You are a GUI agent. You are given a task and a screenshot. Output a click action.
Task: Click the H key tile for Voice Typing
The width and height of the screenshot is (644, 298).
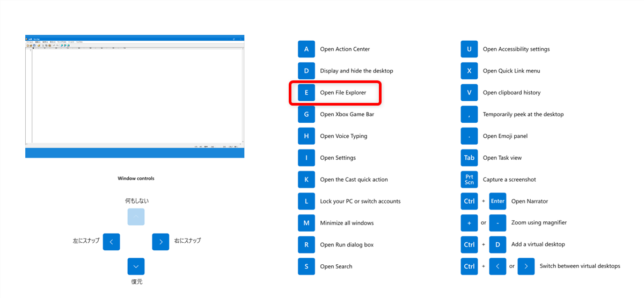(x=306, y=136)
